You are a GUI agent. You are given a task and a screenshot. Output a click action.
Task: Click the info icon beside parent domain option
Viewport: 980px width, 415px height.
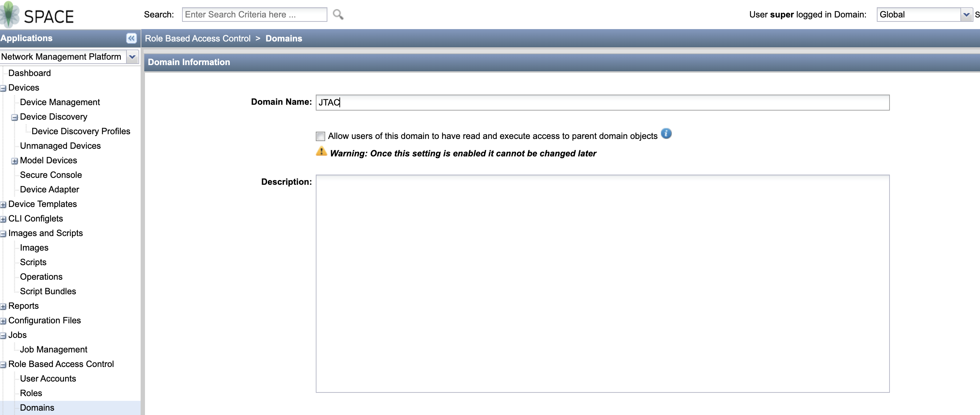click(x=667, y=134)
